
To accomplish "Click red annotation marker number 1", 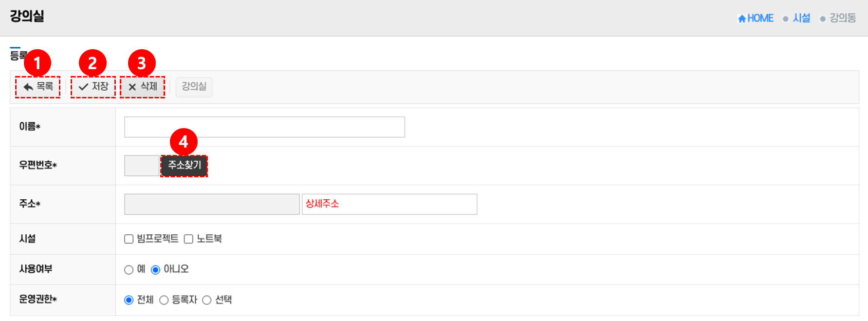I will (x=37, y=63).
